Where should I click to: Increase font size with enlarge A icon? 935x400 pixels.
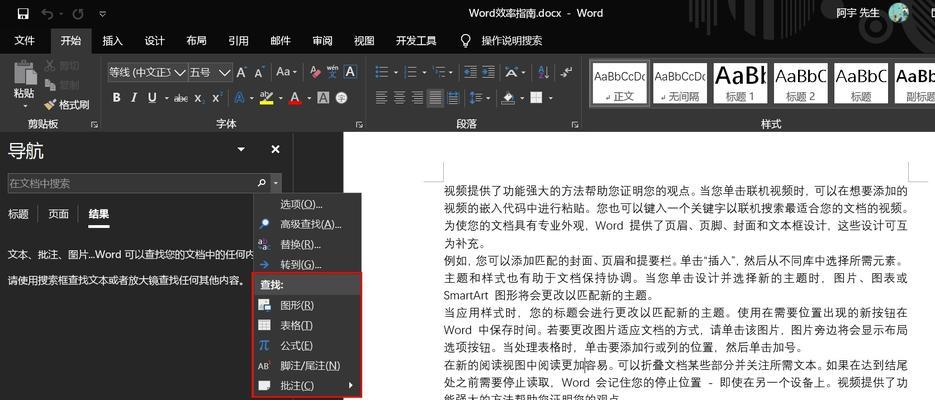coord(242,73)
